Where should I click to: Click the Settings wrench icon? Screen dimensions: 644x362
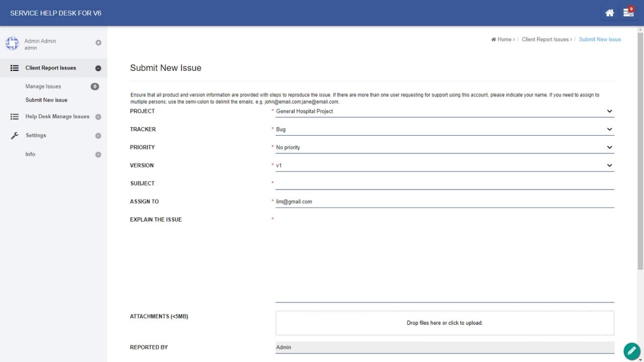[x=15, y=135]
